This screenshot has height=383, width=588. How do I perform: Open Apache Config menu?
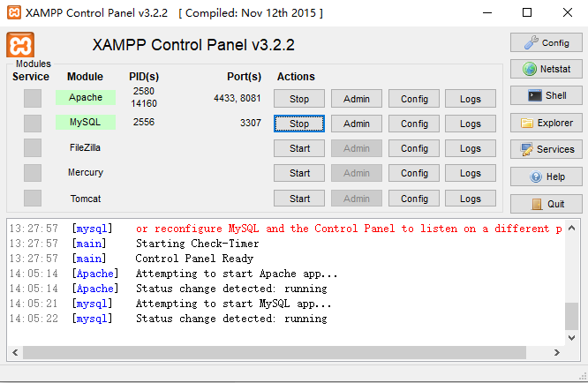click(414, 99)
